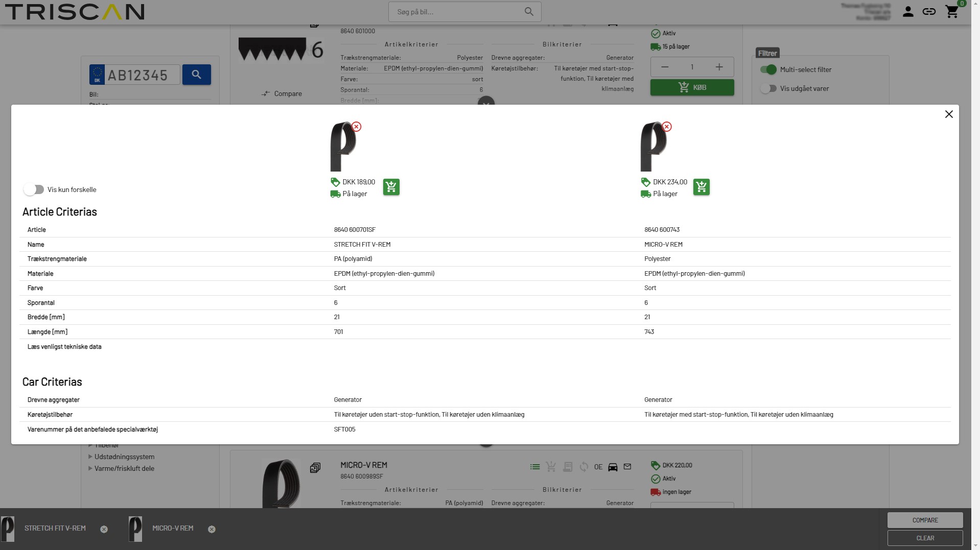Go to the Triscan logo homepage
980x550 pixels.
75,12
